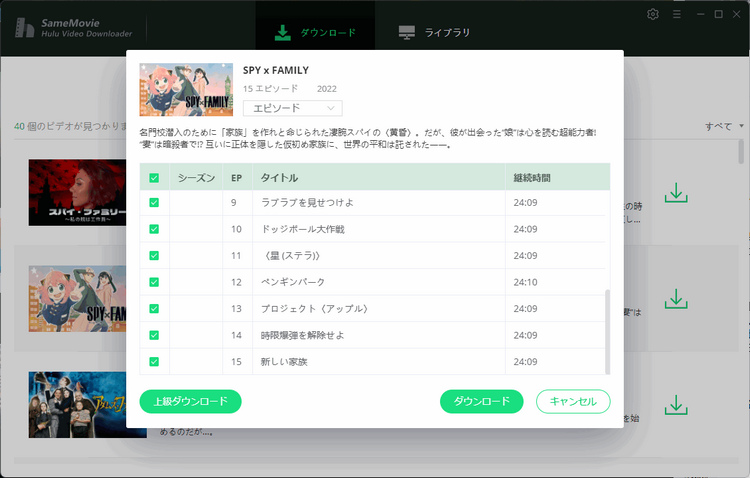Click the EP column header

pos(237,178)
